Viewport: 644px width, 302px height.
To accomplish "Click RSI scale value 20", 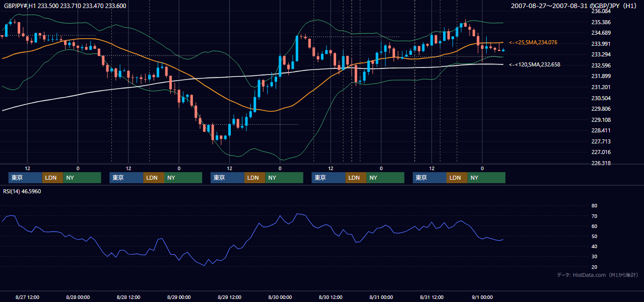I will click(594, 267).
